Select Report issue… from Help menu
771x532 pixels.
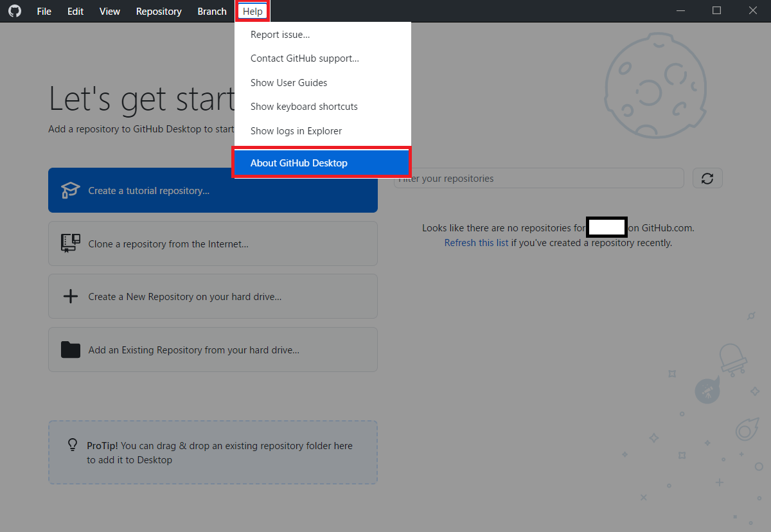click(323, 35)
